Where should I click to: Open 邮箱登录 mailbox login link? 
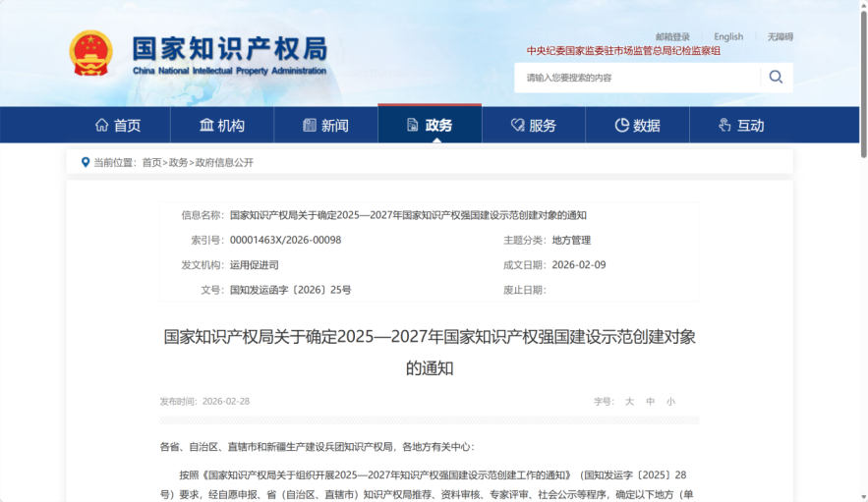coord(672,36)
